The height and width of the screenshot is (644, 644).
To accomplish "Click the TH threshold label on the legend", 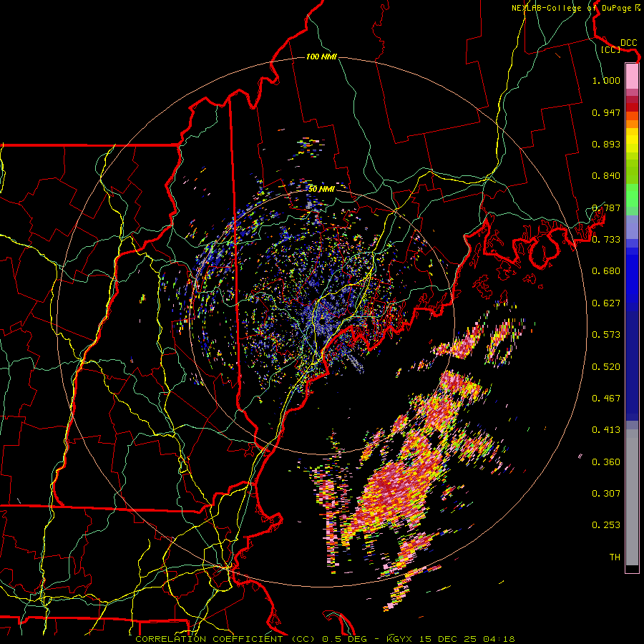I will tap(615, 557).
